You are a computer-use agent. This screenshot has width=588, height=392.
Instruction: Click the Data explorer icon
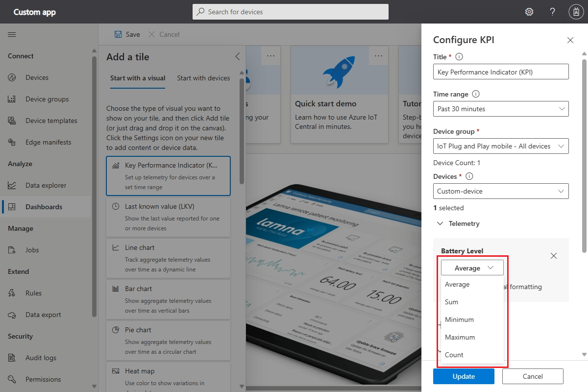click(x=12, y=185)
